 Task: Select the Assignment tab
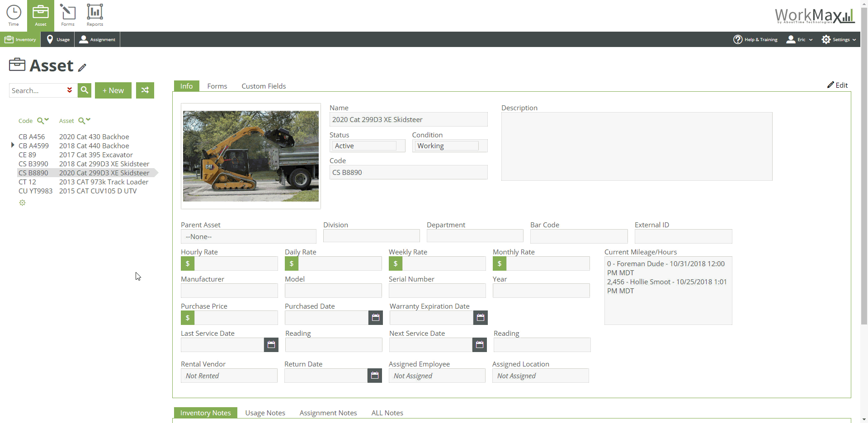tap(97, 39)
